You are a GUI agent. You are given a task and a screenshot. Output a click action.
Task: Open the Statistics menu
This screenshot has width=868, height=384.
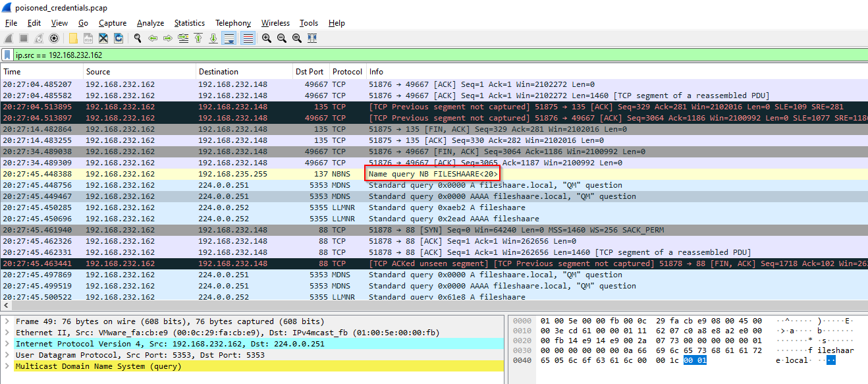(x=190, y=23)
